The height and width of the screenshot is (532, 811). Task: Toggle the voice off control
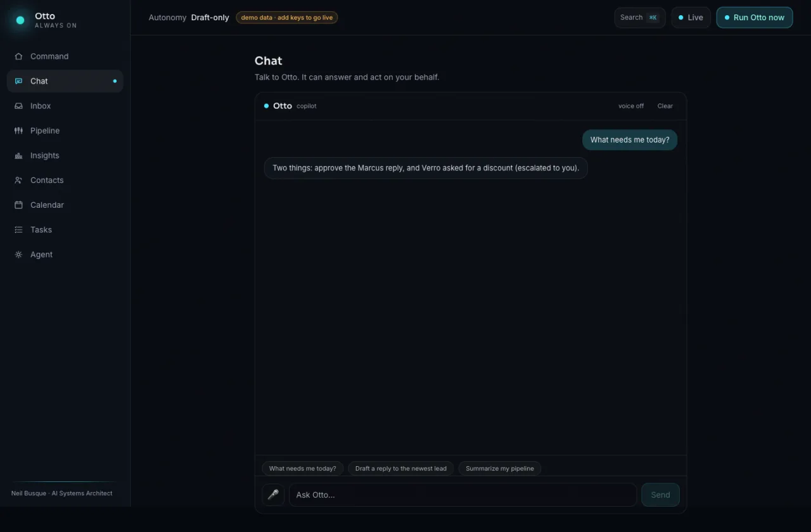[631, 106]
